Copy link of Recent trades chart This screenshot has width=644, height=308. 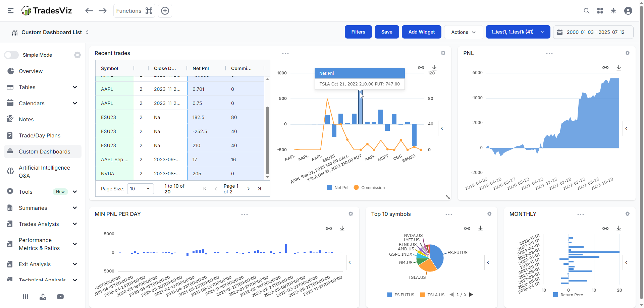[x=421, y=68]
